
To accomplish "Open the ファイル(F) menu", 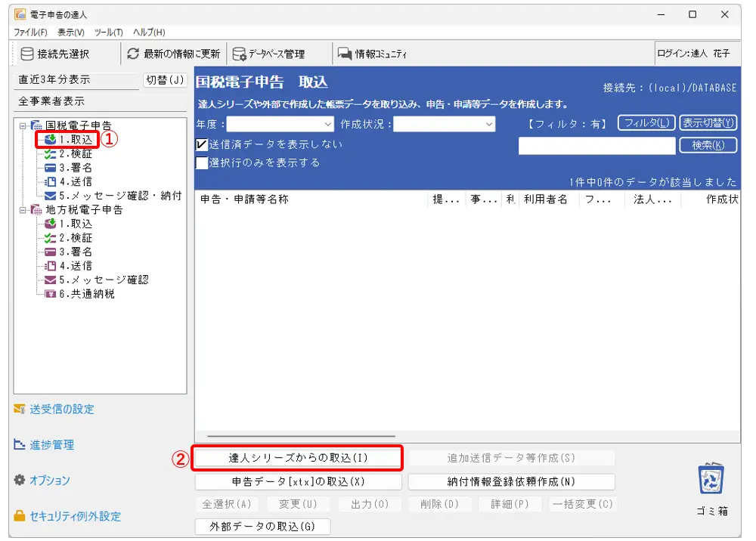I will click(x=30, y=32).
